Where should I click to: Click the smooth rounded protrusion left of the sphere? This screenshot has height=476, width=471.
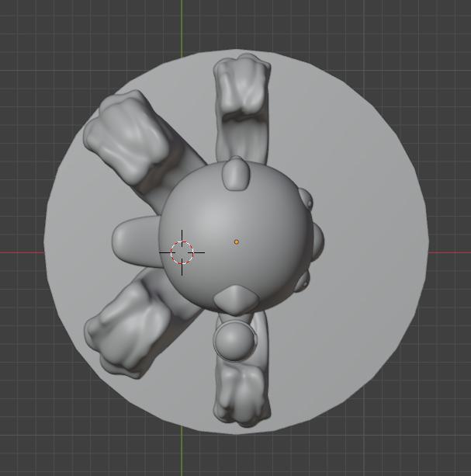[x=137, y=241]
